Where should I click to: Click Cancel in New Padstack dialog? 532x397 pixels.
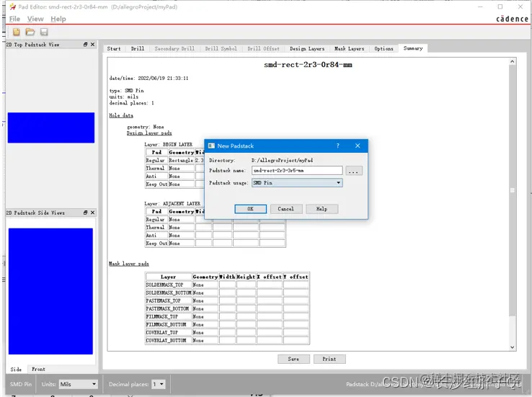(x=285, y=209)
